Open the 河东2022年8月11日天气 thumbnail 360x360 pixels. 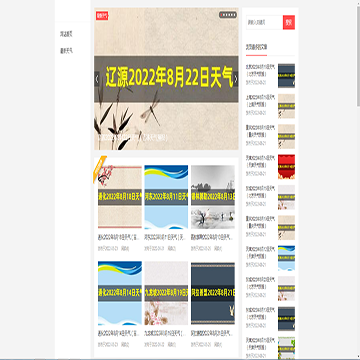tap(166, 197)
